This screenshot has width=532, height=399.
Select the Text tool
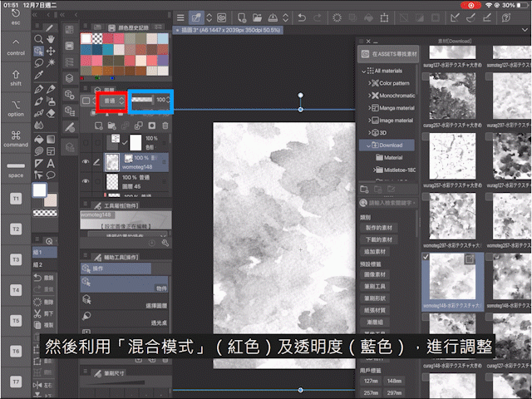tap(51, 164)
